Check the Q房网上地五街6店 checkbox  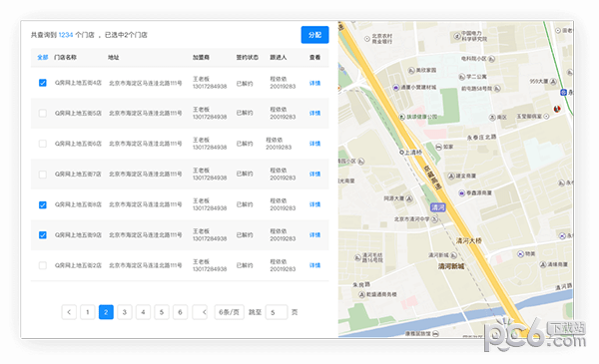[x=43, y=144]
